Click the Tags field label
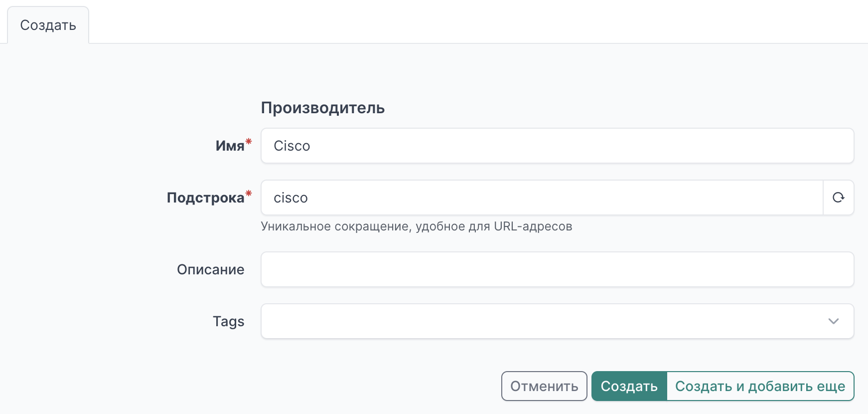Screen dimensions: 868x414 (x=228, y=321)
